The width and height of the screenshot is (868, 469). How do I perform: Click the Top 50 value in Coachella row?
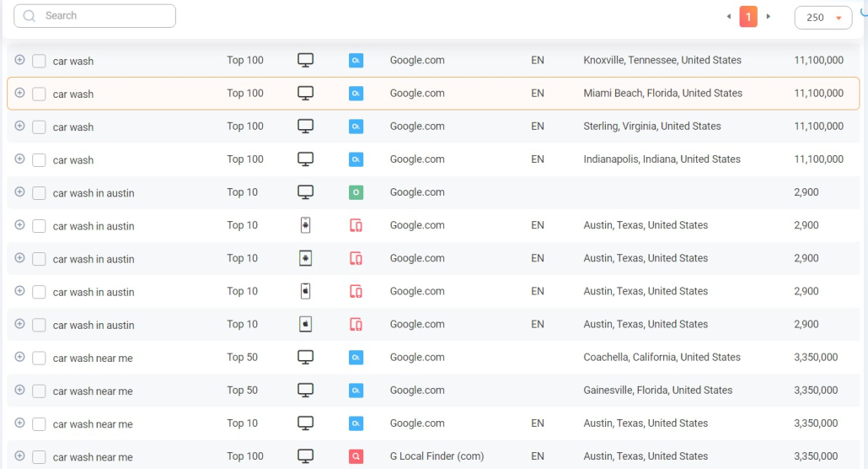(242, 357)
